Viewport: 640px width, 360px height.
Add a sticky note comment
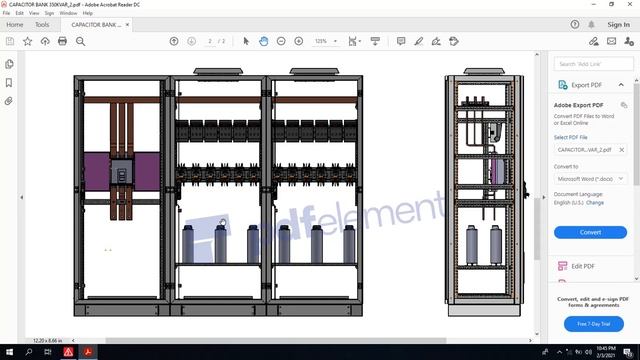[401, 41]
